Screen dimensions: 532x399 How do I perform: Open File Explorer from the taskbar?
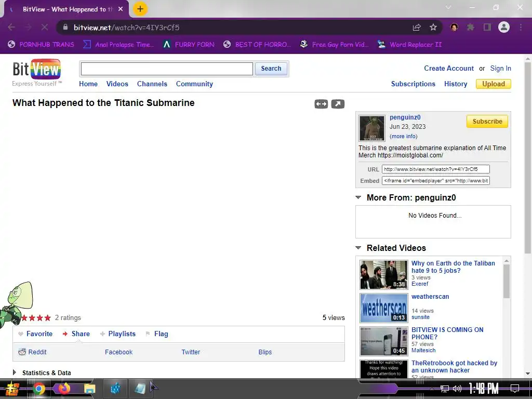pos(89,389)
